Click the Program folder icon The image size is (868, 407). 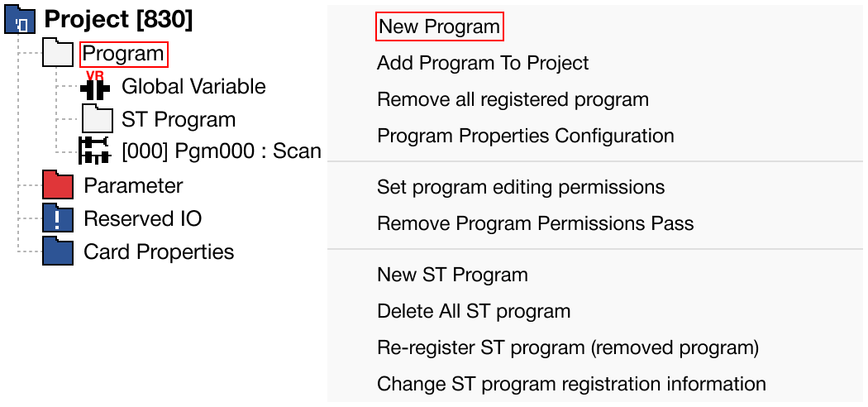(58, 55)
